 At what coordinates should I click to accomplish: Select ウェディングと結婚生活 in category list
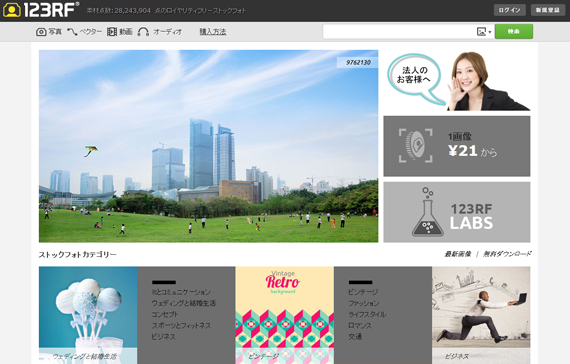(184, 303)
